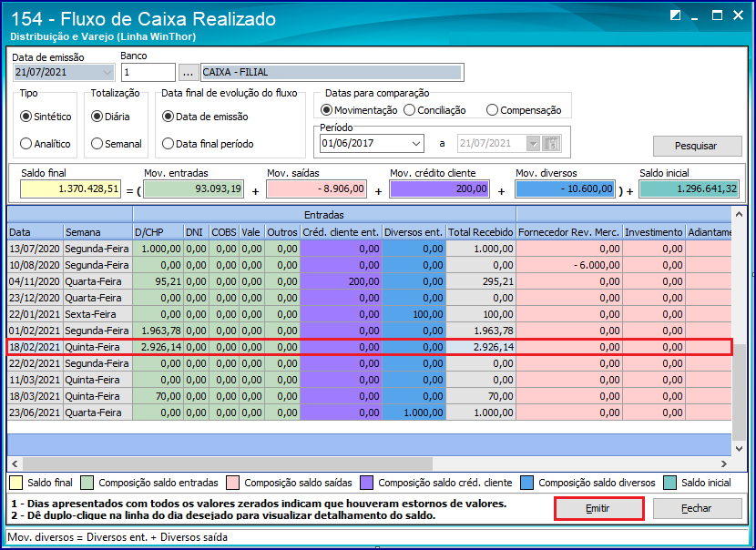The image size is (756, 550).
Task: Click the Vale column header
Action: coord(251,232)
